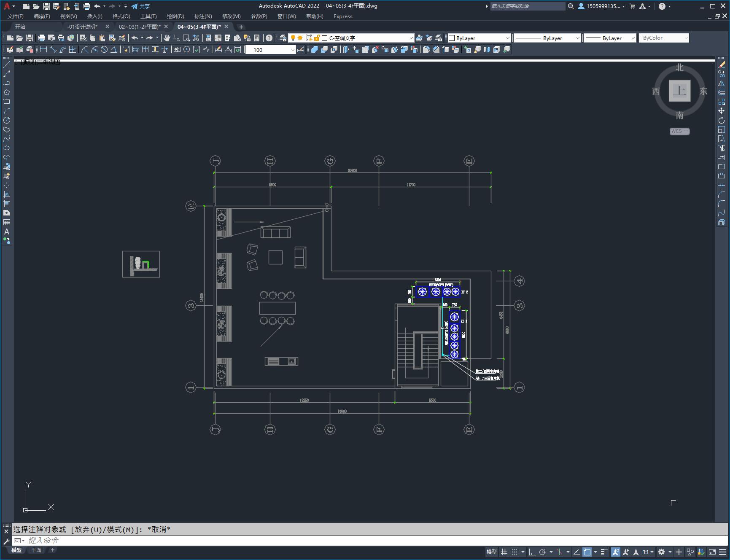Select the Erase tool in the modify toolbar
The height and width of the screenshot is (560, 730).
click(x=722, y=65)
